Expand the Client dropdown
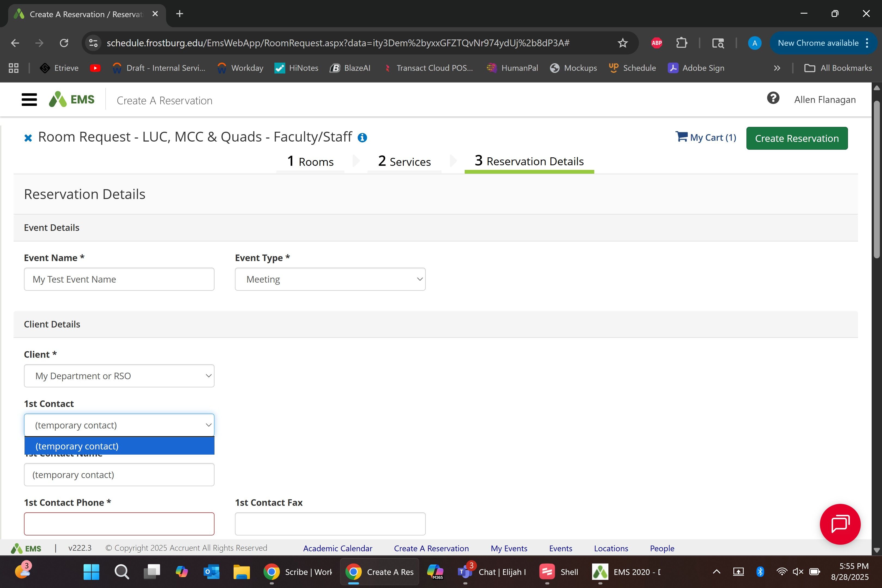 [x=119, y=376]
